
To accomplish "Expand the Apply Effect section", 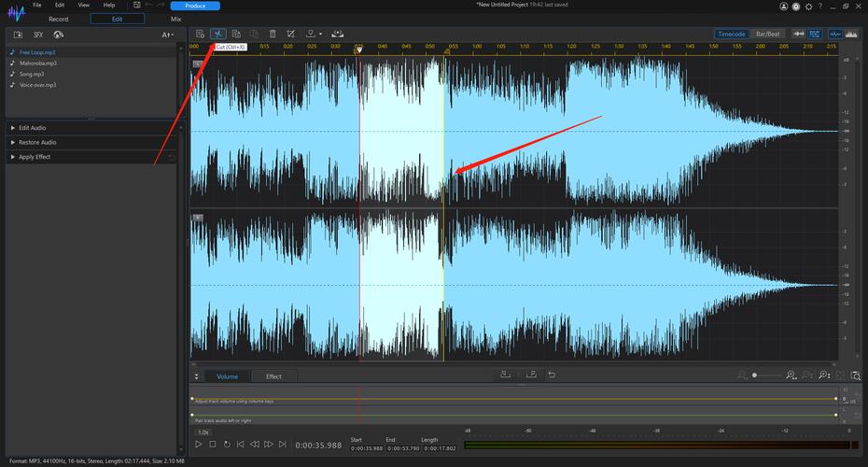I will (x=35, y=157).
